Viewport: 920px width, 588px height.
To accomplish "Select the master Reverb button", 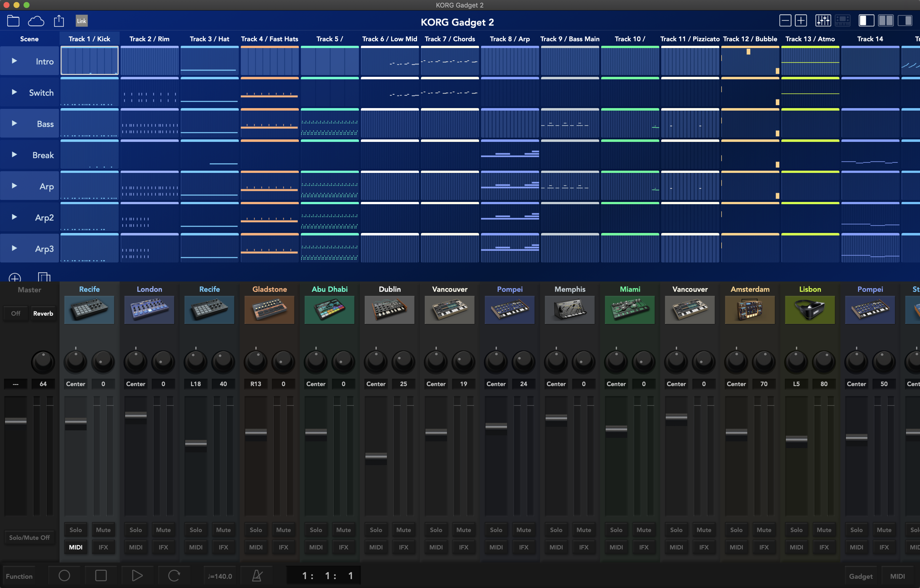I will point(43,313).
